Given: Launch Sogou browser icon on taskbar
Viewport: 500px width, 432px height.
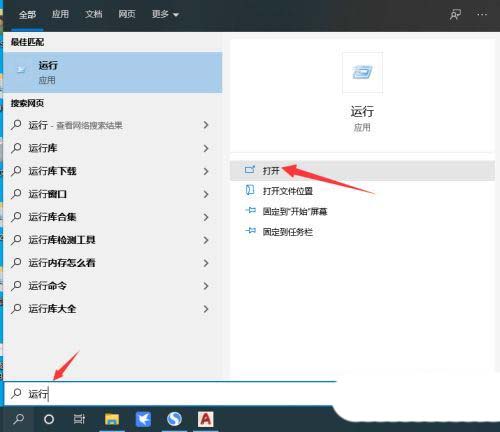Looking at the screenshot, I should [174, 419].
